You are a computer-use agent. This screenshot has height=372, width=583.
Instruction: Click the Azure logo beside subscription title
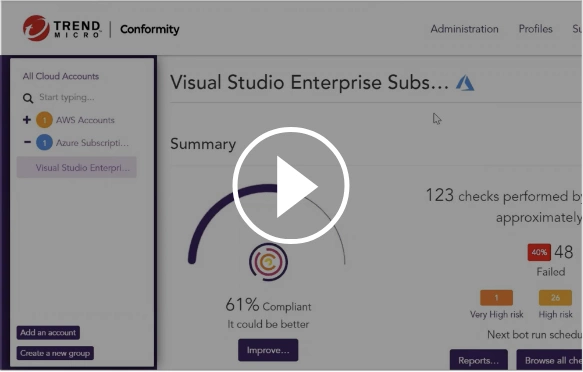(465, 83)
